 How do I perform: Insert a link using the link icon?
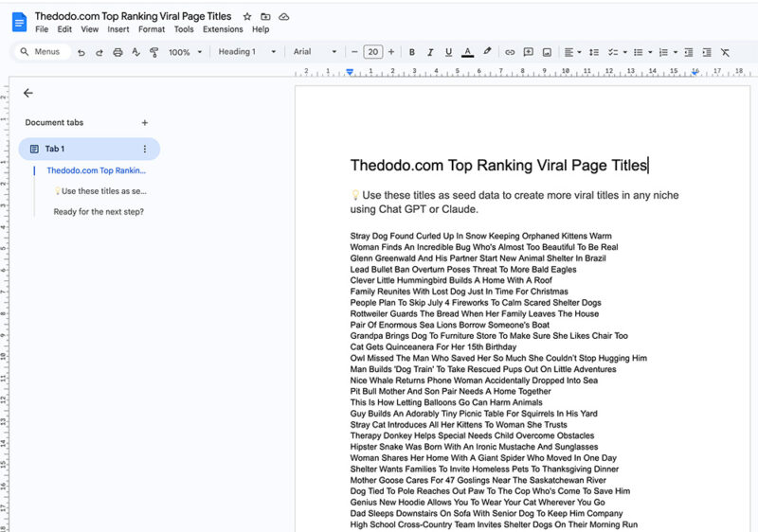510,52
